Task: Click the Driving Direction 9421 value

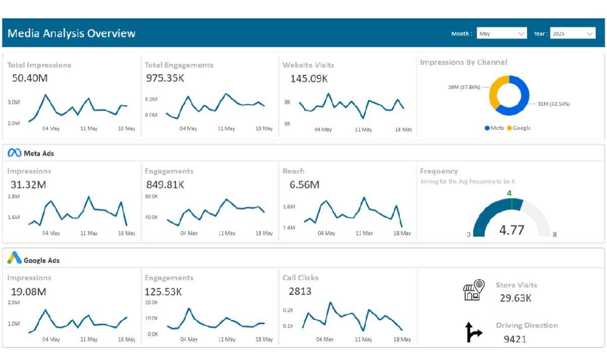Action: pyautogui.click(x=515, y=339)
